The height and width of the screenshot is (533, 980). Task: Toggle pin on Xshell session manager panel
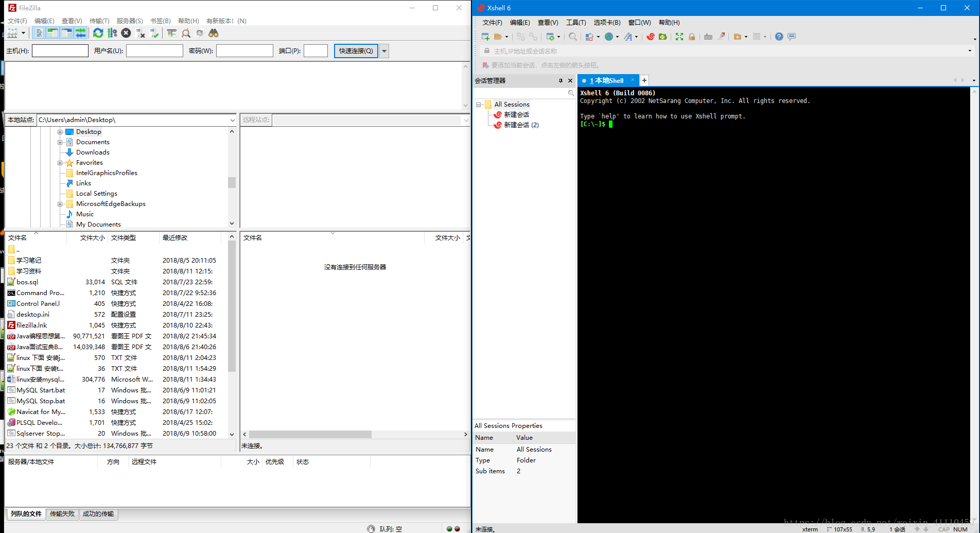coord(561,81)
